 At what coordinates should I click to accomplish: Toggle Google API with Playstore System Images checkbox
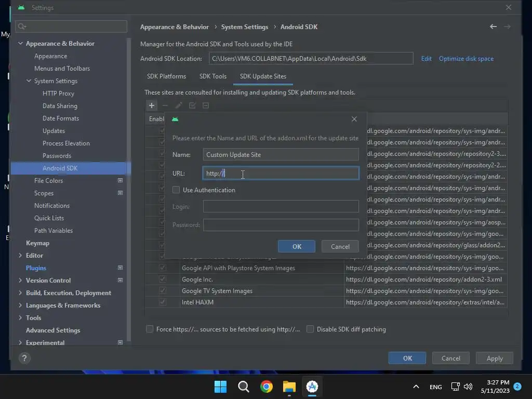[x=163, y=268]
